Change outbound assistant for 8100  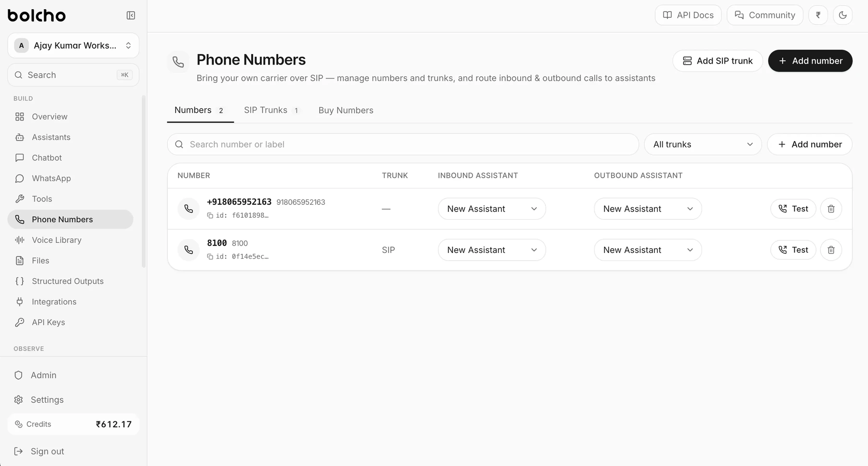[648, 250]
